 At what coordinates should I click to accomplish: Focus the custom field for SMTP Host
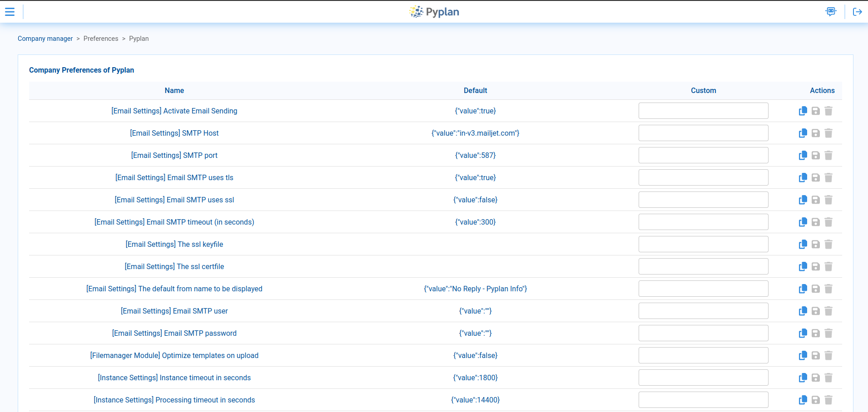click(x=703, y=133)
